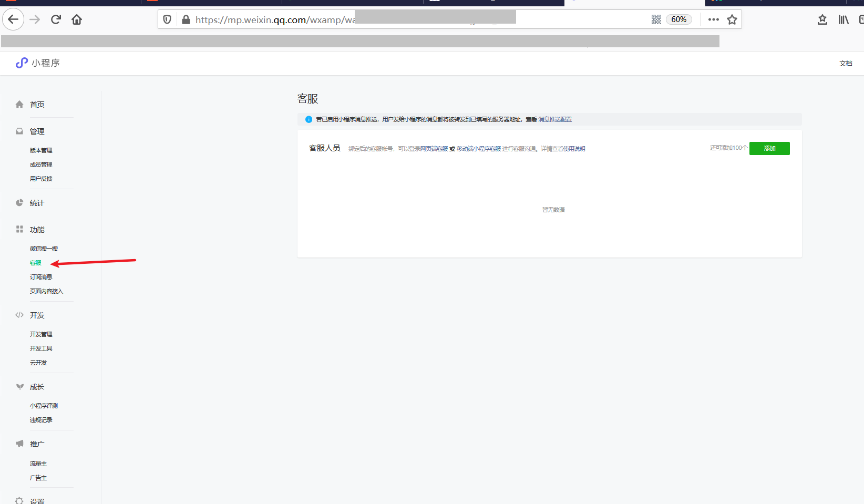This screenshot has width=864, height=504.
Task: Click the tracking protection shield in address bar
Action: coord(167,19)
